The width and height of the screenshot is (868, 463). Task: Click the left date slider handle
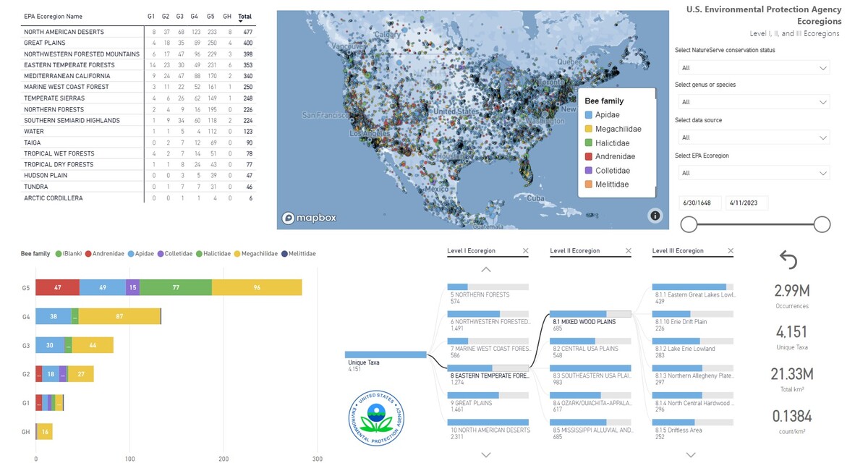click(689, 224)
